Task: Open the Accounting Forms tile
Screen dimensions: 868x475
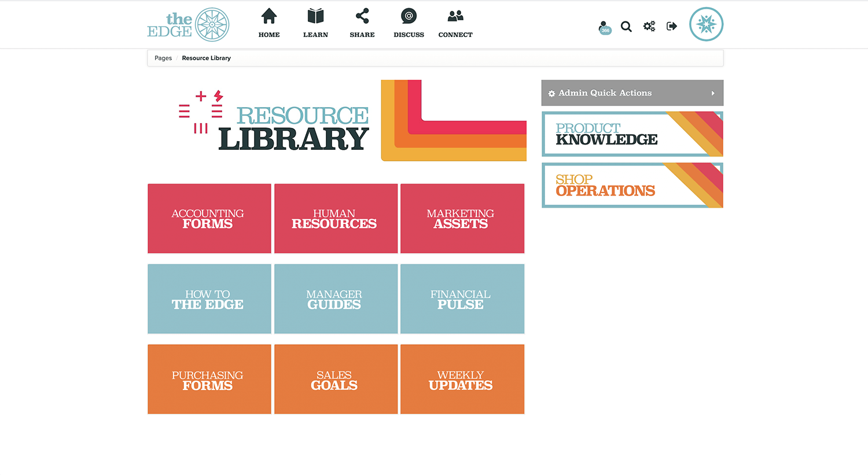Action: 209,219
